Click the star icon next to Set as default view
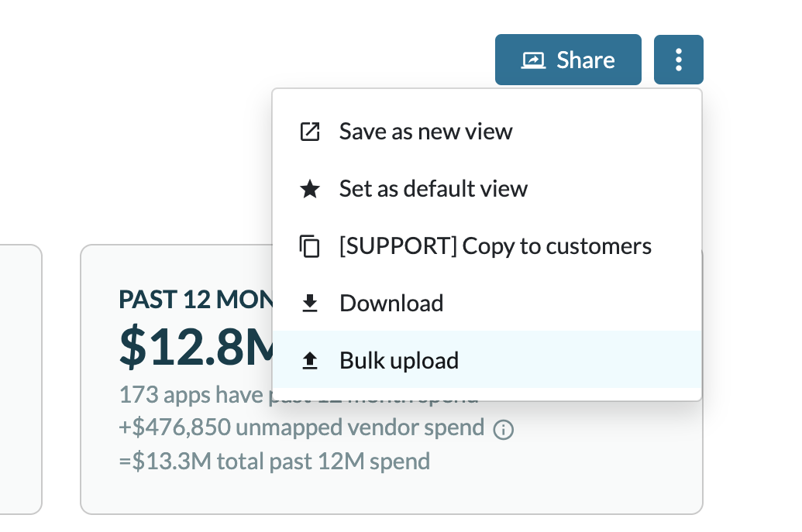802x532 pixels. click(x=310, y=188)
